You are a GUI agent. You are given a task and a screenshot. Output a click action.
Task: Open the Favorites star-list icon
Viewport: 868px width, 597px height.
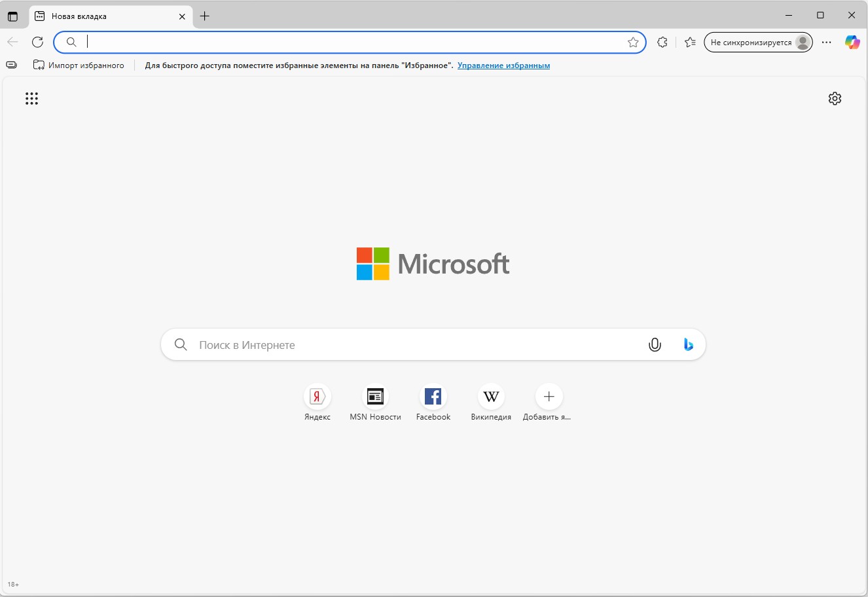(690, 43)
